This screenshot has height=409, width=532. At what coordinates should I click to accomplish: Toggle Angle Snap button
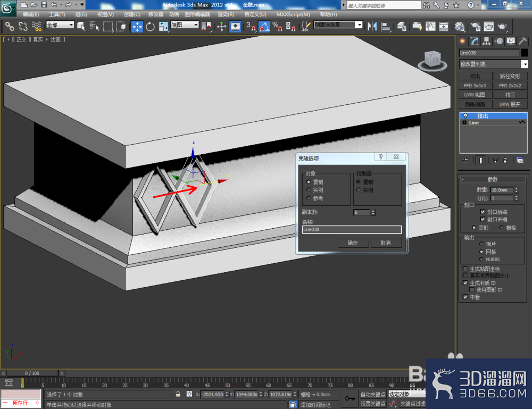tap(264, 27)
